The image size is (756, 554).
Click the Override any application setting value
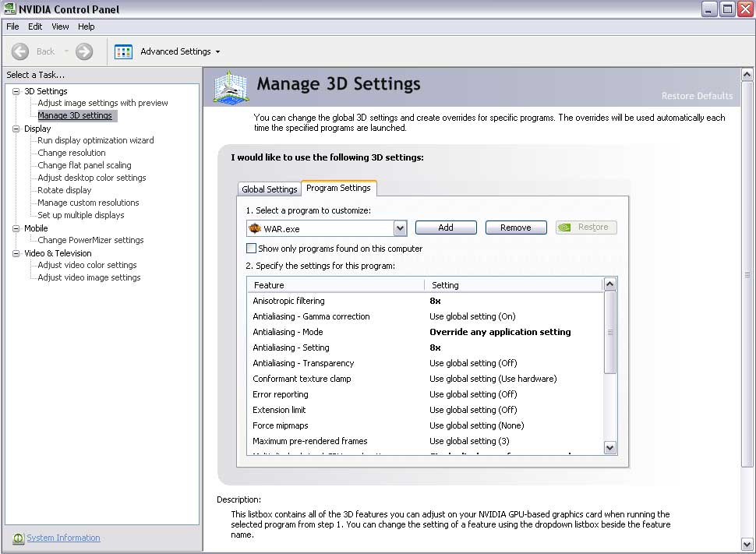(500, 332)
